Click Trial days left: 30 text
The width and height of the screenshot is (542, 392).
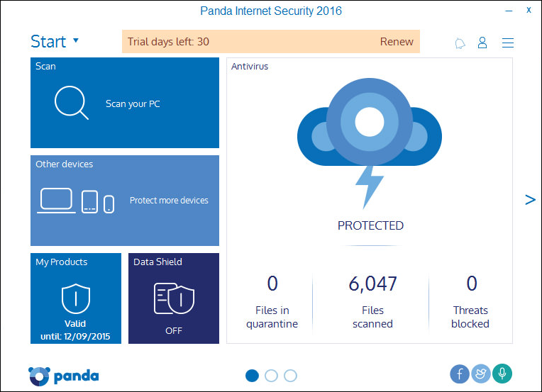168,42
